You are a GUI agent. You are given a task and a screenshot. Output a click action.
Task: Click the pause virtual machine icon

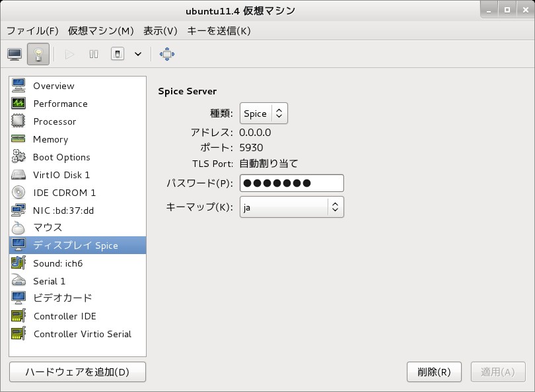click(x=94, y=54)
